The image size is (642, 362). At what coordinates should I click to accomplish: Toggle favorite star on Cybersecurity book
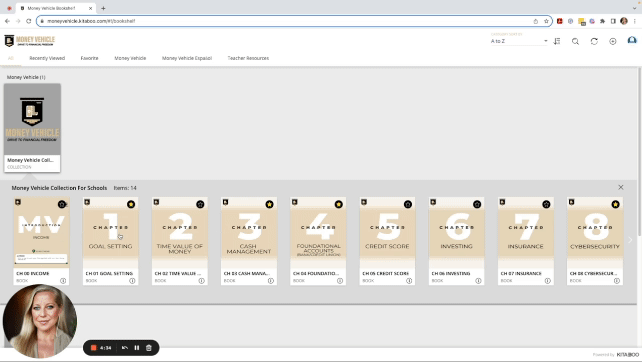615,204
